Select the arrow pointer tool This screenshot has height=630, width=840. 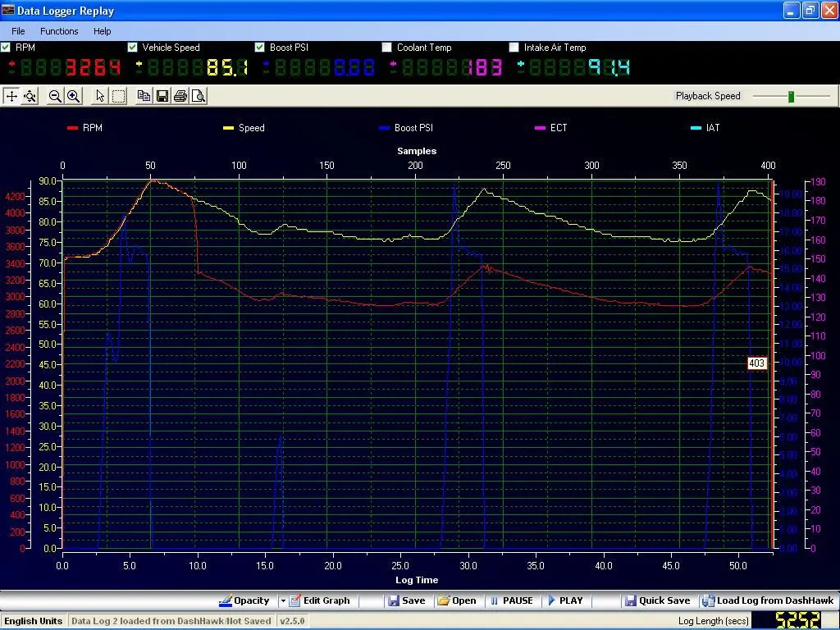pyautogui.click(x=100, y=96)
